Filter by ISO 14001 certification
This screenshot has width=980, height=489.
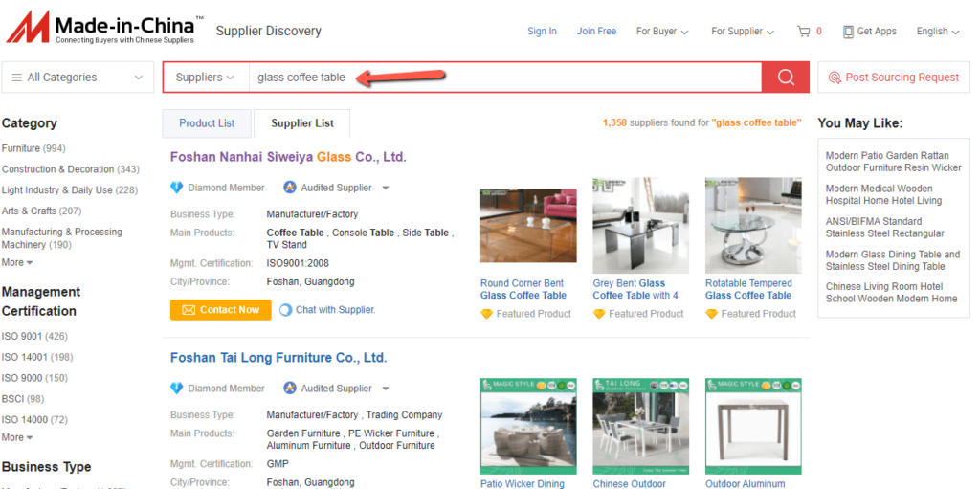click(37, 357)
